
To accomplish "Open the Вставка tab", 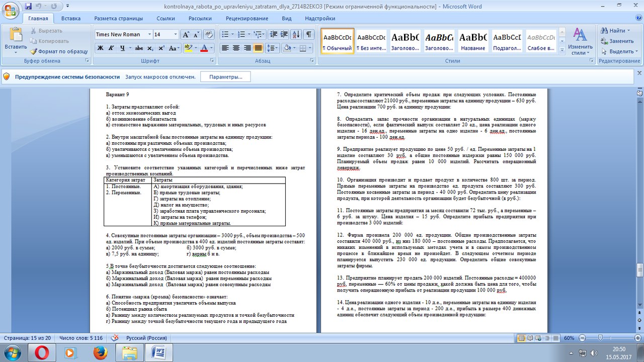I will click(x=71, y=19).
